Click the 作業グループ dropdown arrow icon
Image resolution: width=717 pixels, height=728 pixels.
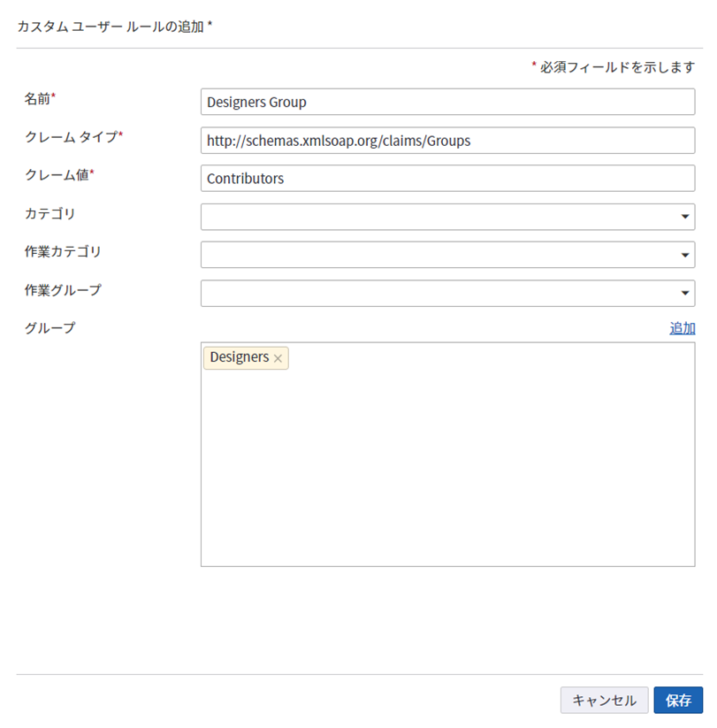684,293
